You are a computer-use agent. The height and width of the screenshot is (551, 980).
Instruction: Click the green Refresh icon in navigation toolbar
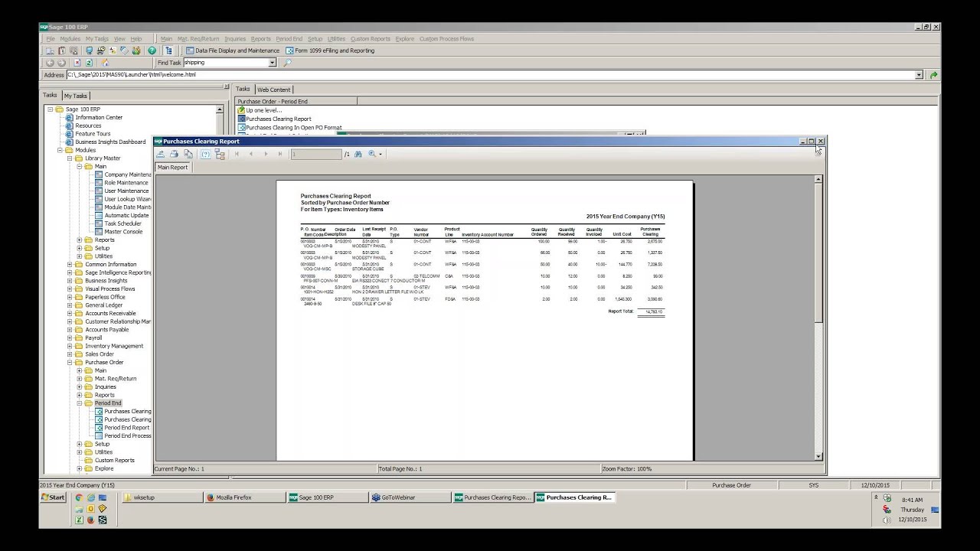point(90,63)
